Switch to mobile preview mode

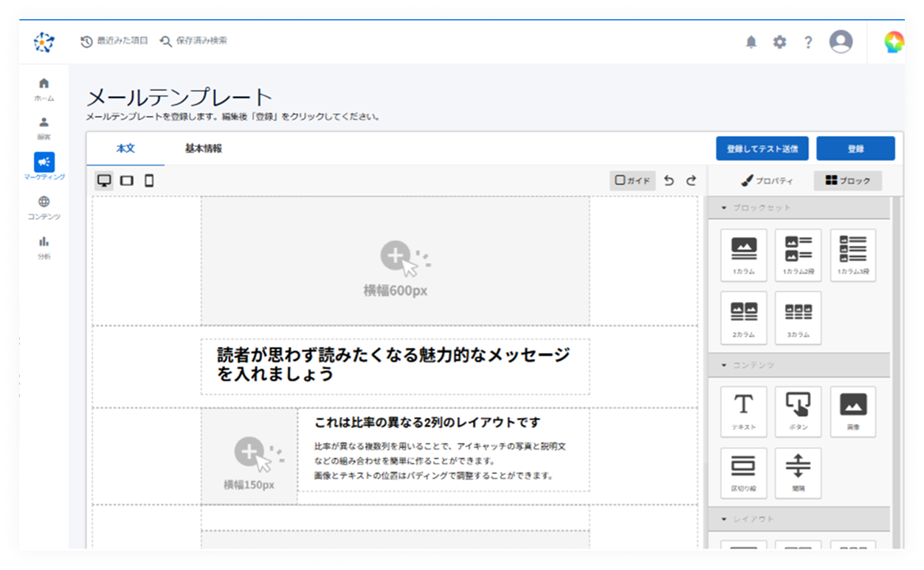click(x=150, y=179)
